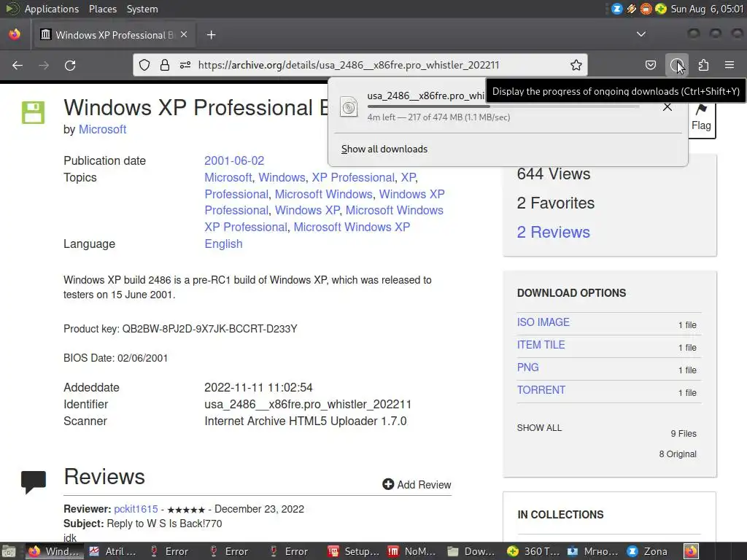Open the 2001-06-02 publication date link

[234, 160]
